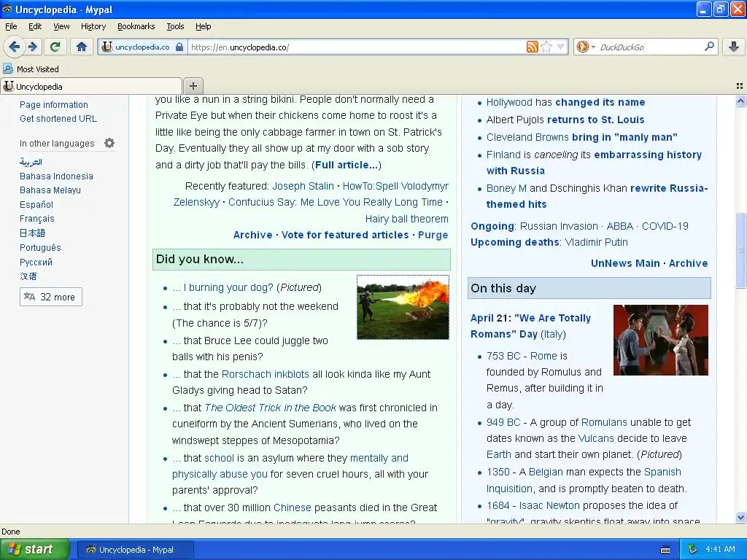Open changed its name news link
747x560 pixels.
click(x=600, y=102)
